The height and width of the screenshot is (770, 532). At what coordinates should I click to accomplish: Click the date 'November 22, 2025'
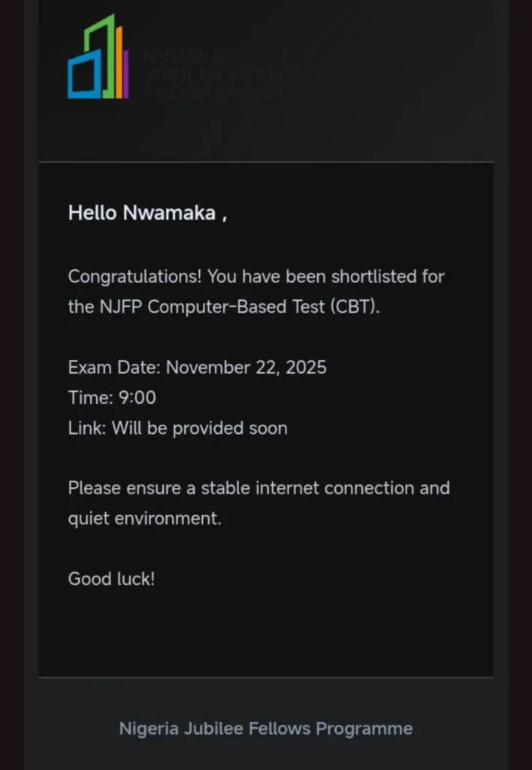(x=246, y=368)
